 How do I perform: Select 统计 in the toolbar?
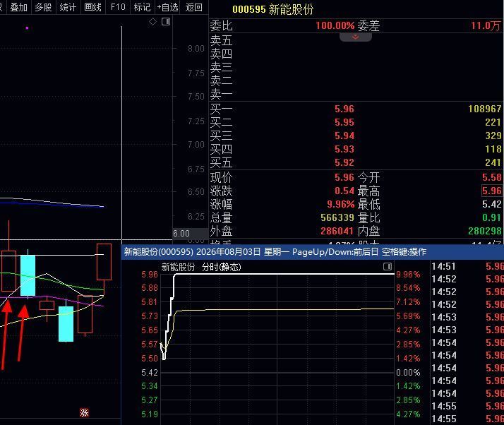click(x=68, y=7)
